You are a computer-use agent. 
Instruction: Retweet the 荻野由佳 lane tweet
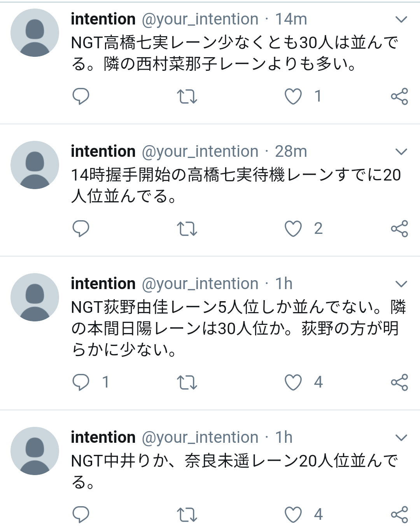187,382
